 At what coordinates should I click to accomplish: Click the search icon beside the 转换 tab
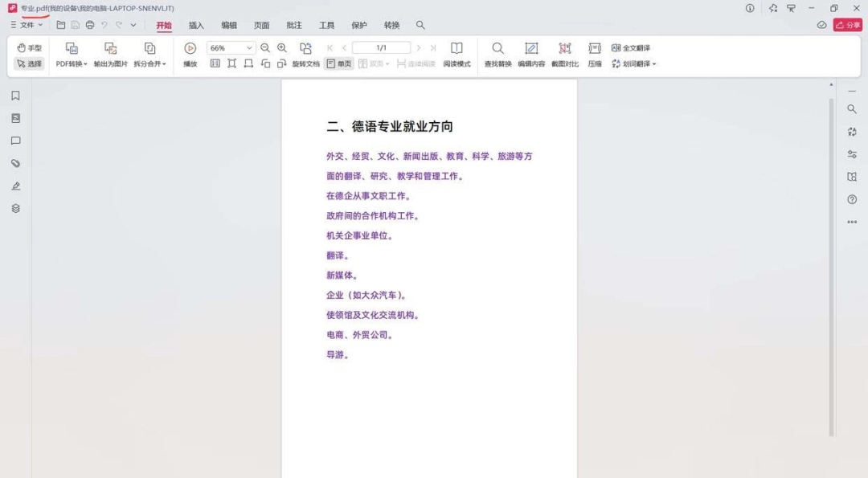420,25
